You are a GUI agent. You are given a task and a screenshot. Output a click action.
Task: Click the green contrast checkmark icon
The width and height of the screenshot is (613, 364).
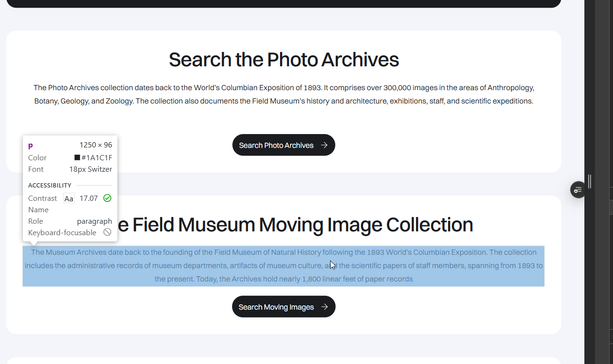click(107, 198)
